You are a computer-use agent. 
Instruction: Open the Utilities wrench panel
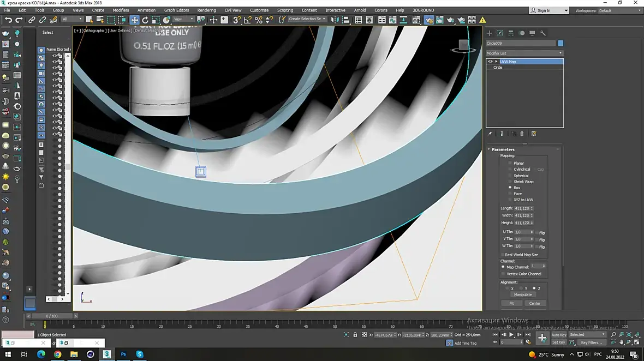pos(543,33)
